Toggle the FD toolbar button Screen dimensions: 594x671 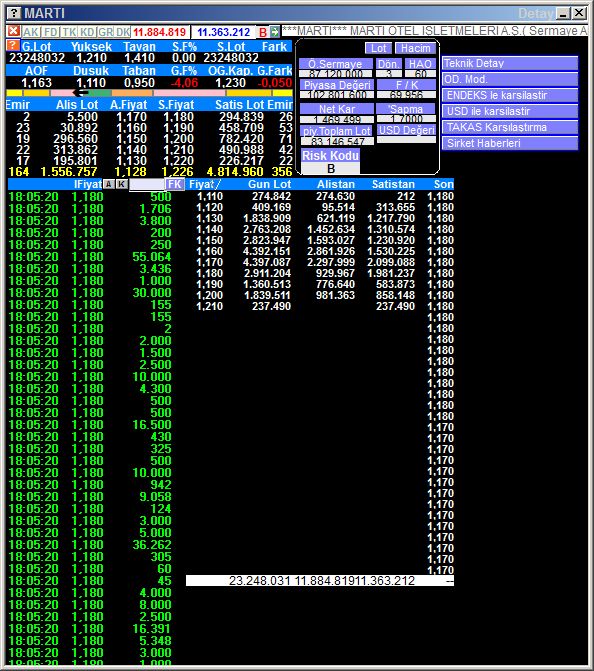(50, 32)
